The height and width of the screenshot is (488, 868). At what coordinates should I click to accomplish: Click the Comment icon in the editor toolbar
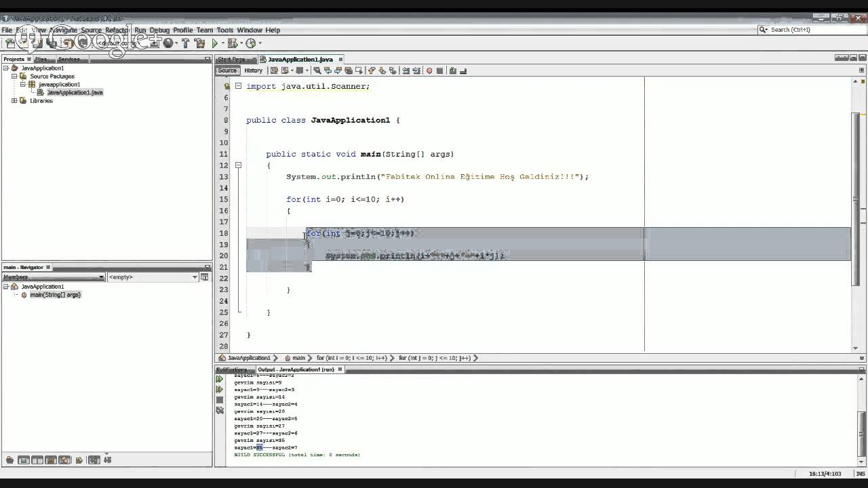click(x=453, y=70)
